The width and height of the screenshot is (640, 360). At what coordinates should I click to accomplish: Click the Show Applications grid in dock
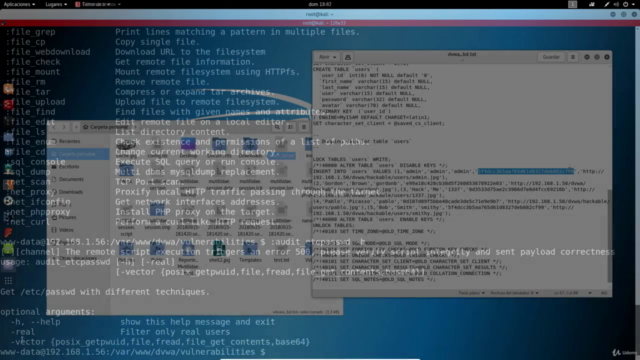pyautogui.click(x=8, y=280)
